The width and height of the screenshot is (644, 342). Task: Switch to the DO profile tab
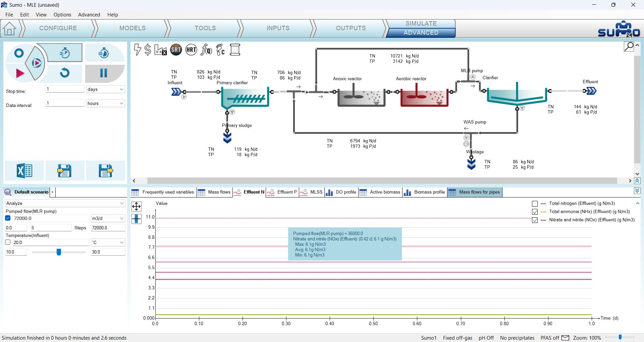(x=341, y=192)
